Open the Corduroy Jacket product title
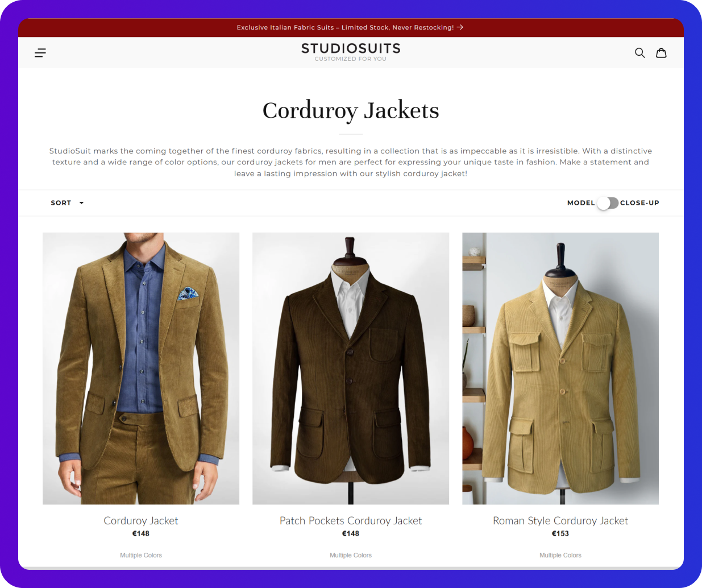This screenshot has width=702, height=588. click(141, 520)
